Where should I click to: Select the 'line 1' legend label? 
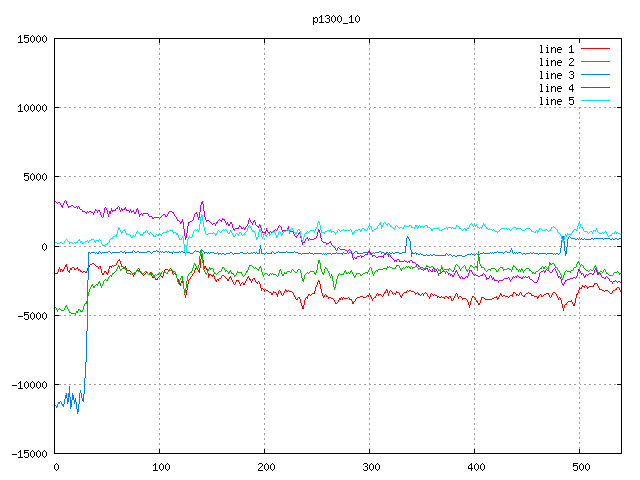(556, 49)
